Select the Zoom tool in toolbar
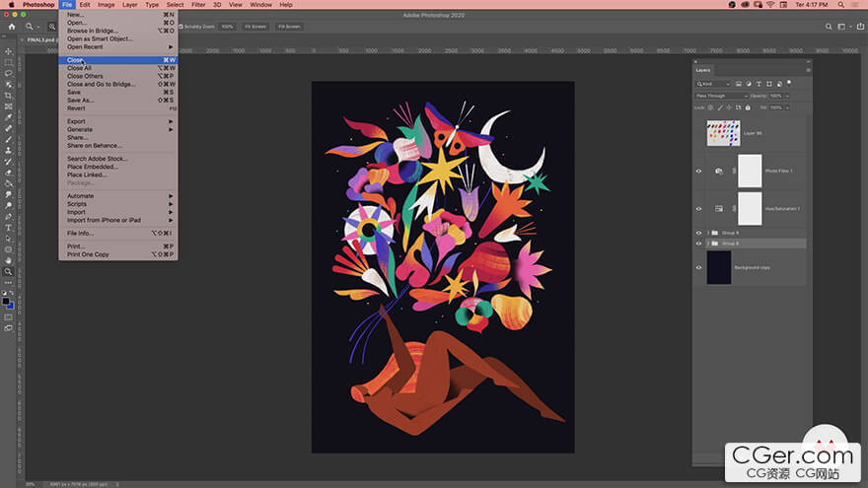Image resolution: width=868 pixels, height=488 pixels. click(x=8, y=272)
